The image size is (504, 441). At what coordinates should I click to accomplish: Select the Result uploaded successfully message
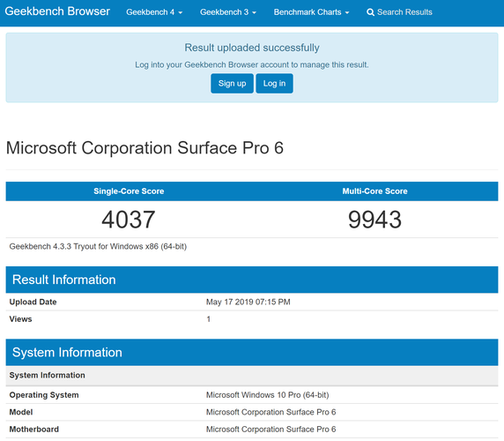click(x=252, y=48)
